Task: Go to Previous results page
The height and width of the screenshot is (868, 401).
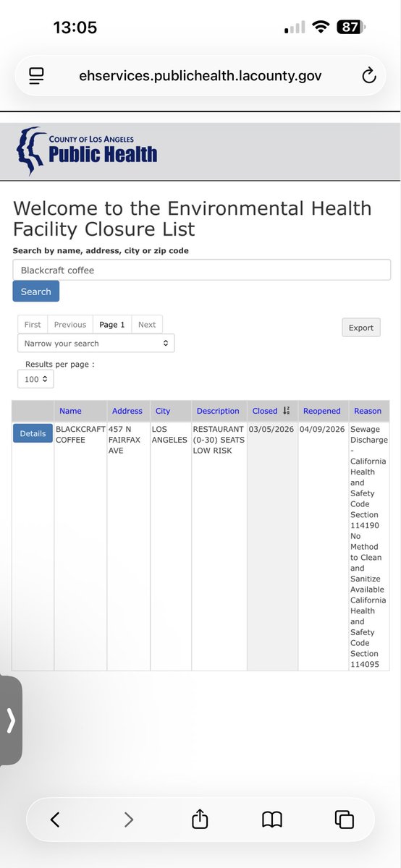Action: [70, 325]
